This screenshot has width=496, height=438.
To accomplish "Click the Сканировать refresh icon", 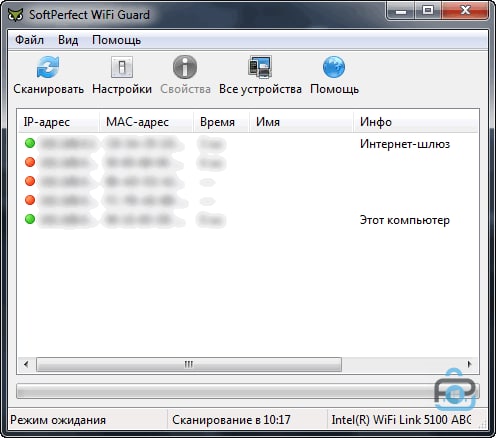I will 48,67.
